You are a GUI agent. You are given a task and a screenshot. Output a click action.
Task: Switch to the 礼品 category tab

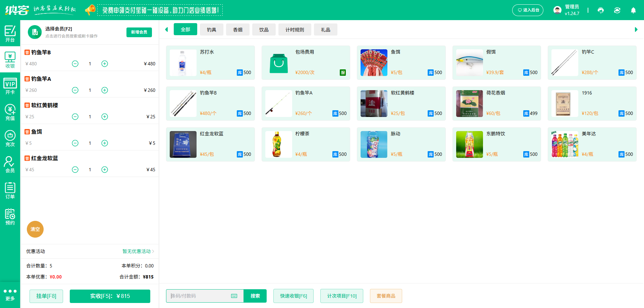[326, 29]
